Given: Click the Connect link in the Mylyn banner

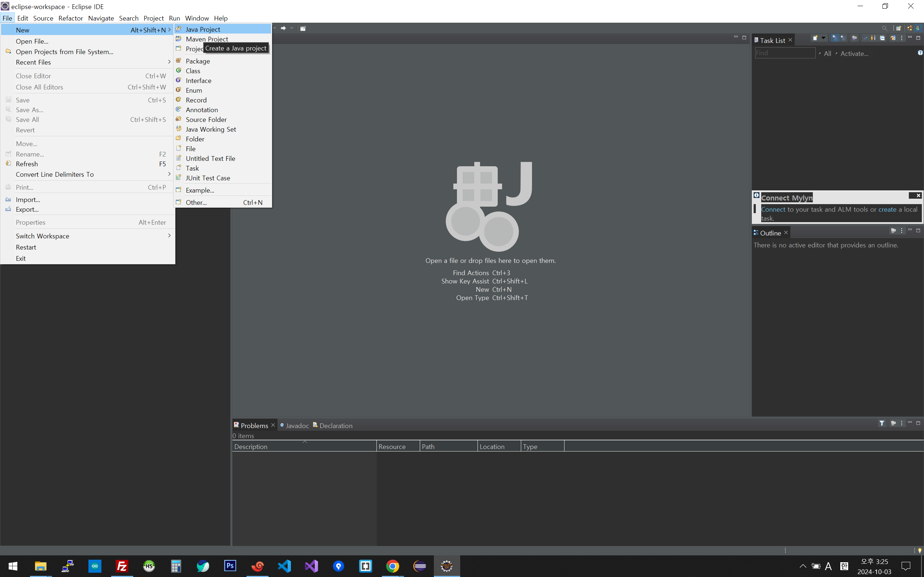Looking at the screenshot, I should click(773, 209).
